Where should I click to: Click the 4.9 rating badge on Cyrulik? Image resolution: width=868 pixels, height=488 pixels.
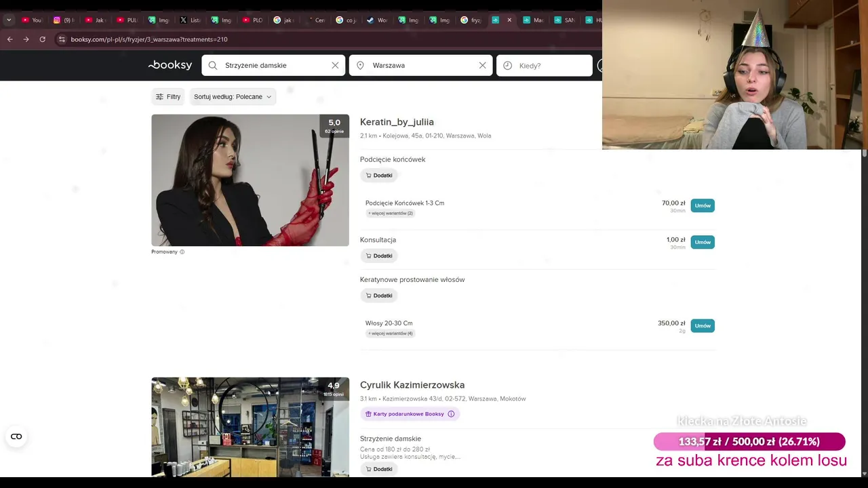pos(334,388)
